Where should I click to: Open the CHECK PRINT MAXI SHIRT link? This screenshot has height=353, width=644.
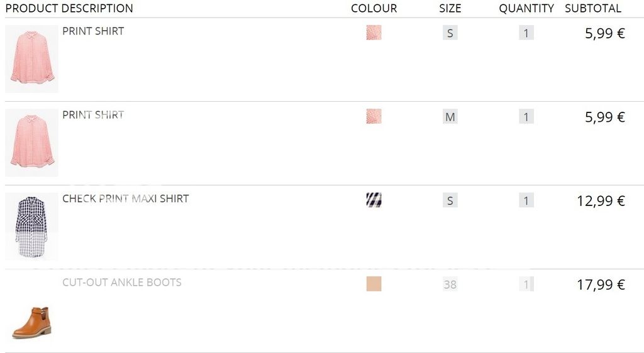point(126,198)
